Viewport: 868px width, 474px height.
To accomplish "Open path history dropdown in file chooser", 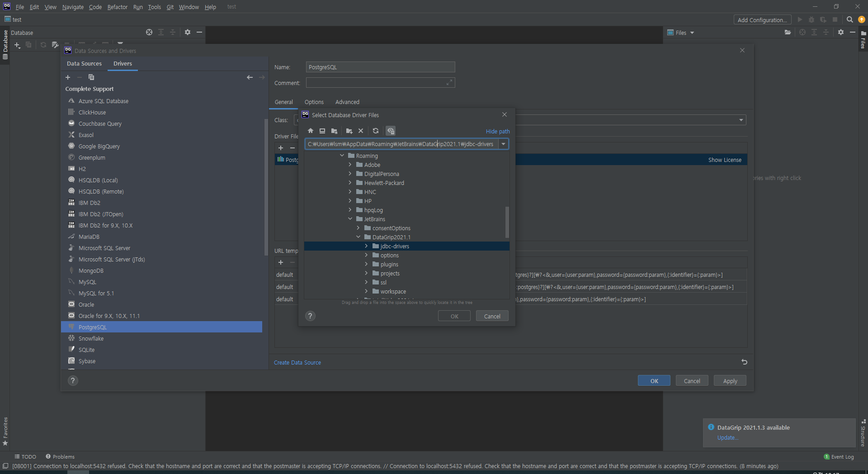I will pyautogui.click(x=503, y=144).
